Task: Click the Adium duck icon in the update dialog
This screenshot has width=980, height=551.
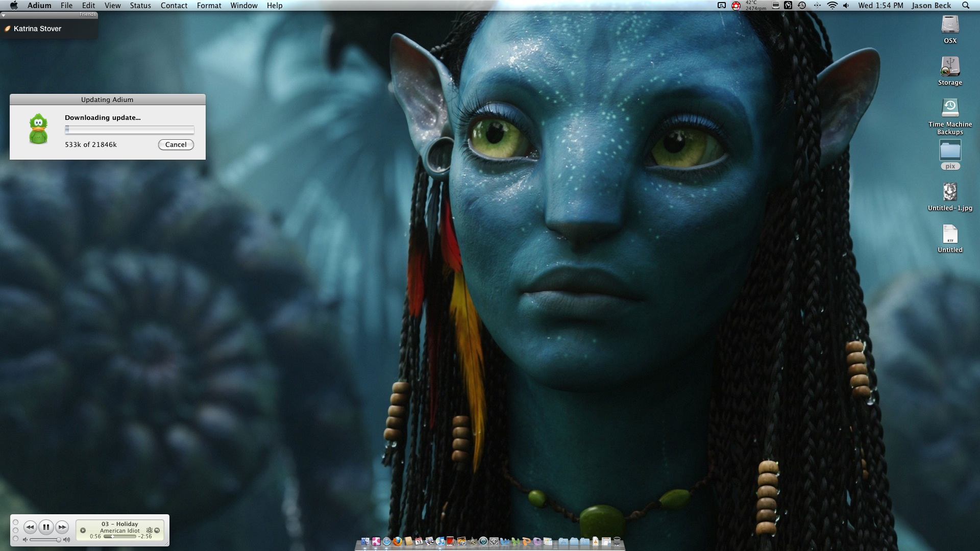Action: pos(39,129)
